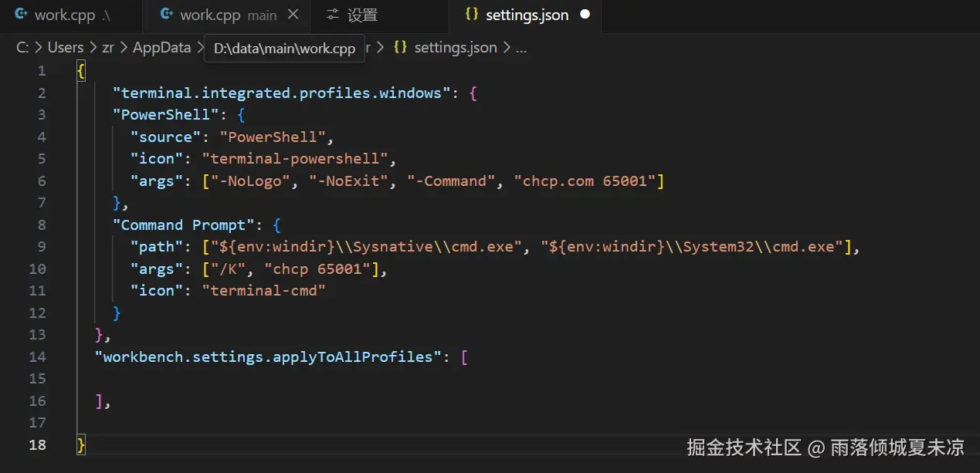Click the "Command Prompt" key
Screen dimensions: 980x473
184,225
